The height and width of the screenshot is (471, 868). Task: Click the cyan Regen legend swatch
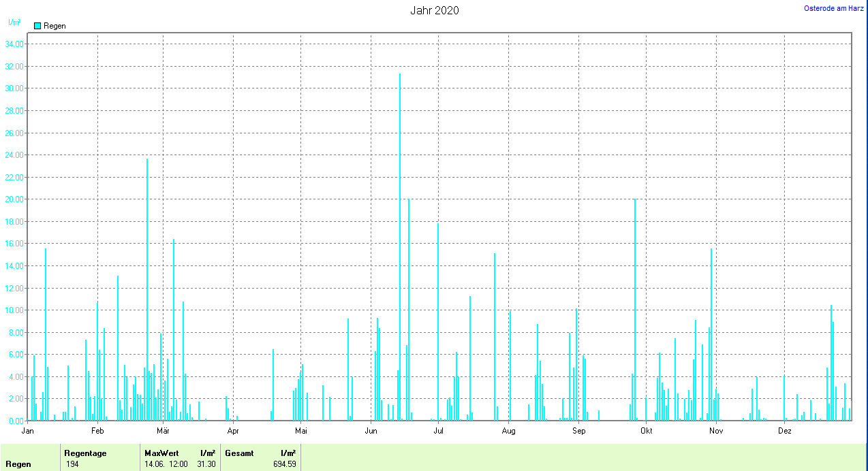coord(37,26)
